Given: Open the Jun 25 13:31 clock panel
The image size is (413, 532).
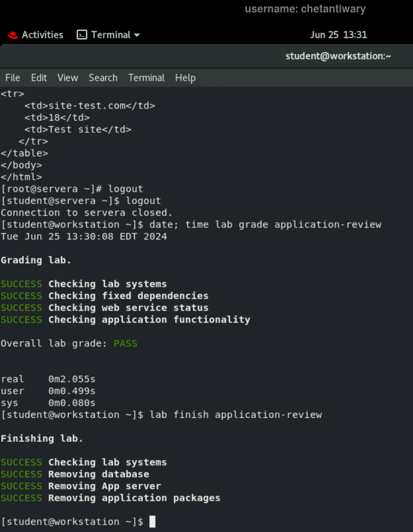Looking at the screenshot, I should click(x=338, y=35).
